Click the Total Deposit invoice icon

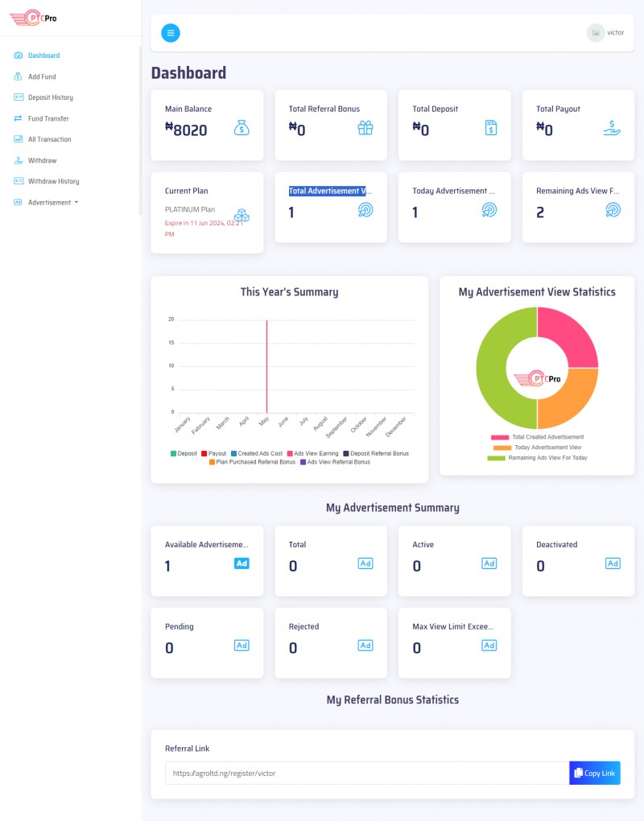490,128
